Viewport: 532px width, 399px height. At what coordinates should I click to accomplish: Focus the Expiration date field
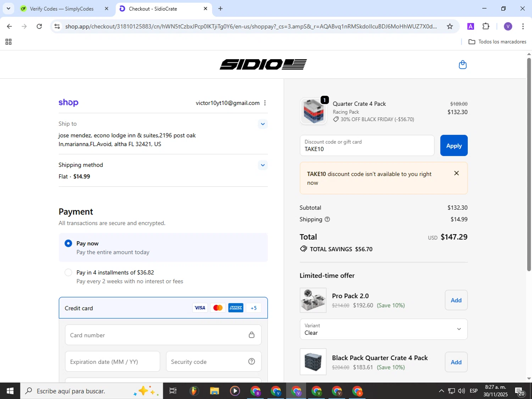click(x=112, y=361)
